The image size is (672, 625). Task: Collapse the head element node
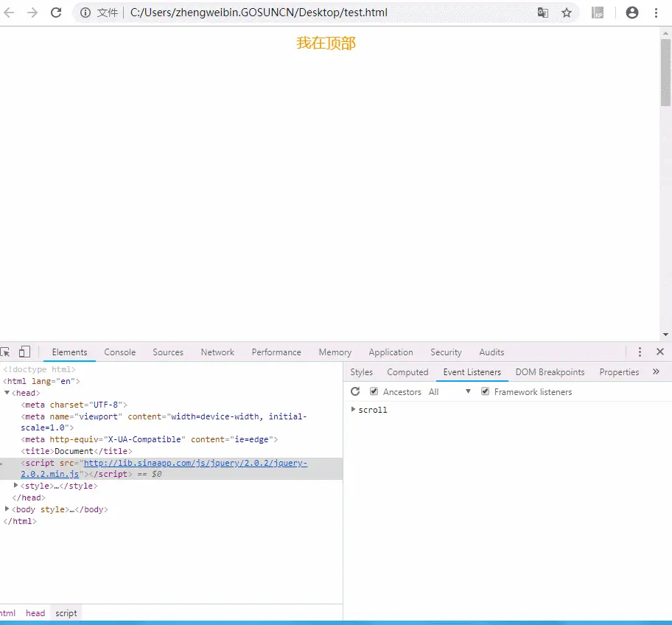click(x=7, y=393)
